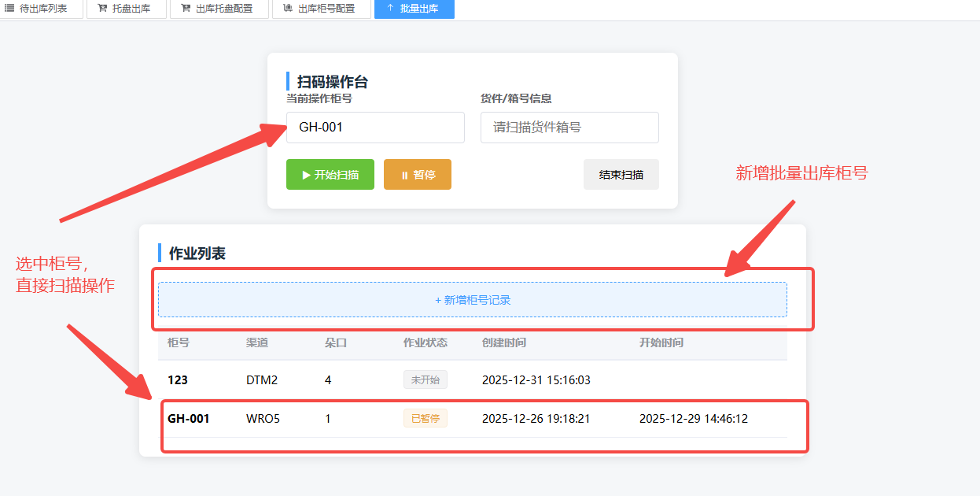
Task: Click the 创建时间 column header
Action: point(503,343)
